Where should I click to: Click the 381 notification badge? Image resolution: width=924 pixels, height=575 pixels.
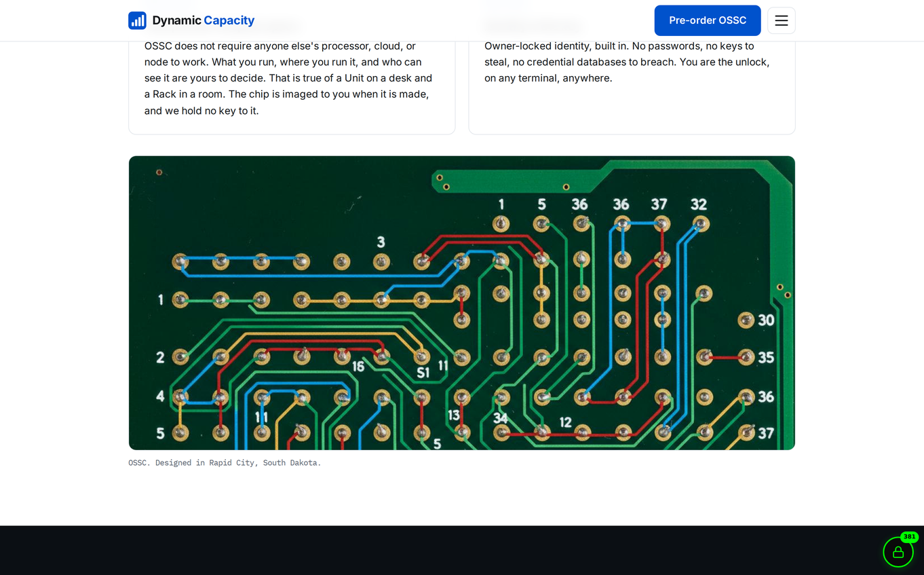pos(909,537)
